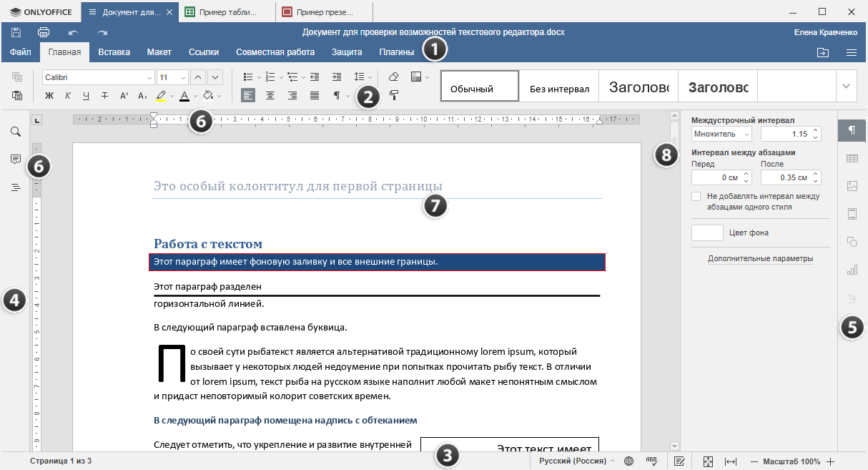868x470 pixels.
Task: Open the Calibri font name dropdown
Action: [x=149, y=77]
